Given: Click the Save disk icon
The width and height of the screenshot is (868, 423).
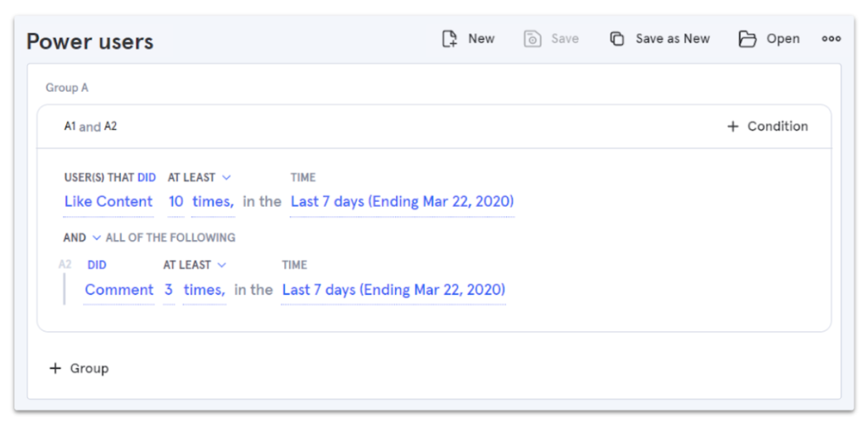Looking at the screenshot, I should pyautogui.click(x=532, y=39).
